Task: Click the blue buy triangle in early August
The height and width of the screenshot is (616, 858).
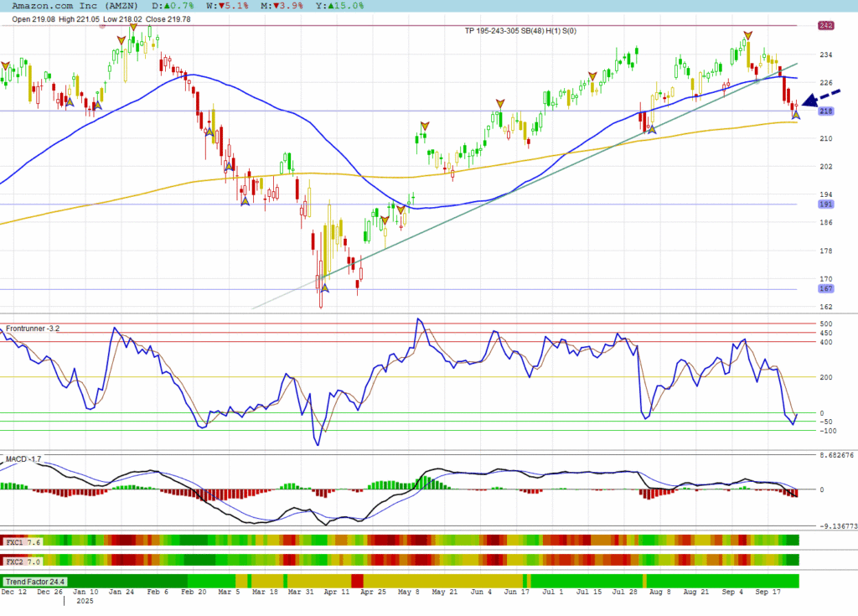Action: tap(651, 130)
